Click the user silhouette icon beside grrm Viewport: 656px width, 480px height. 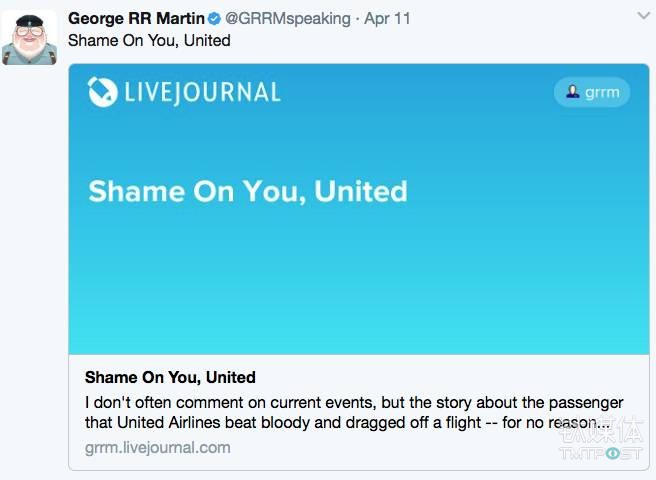[x=573, y=92]
